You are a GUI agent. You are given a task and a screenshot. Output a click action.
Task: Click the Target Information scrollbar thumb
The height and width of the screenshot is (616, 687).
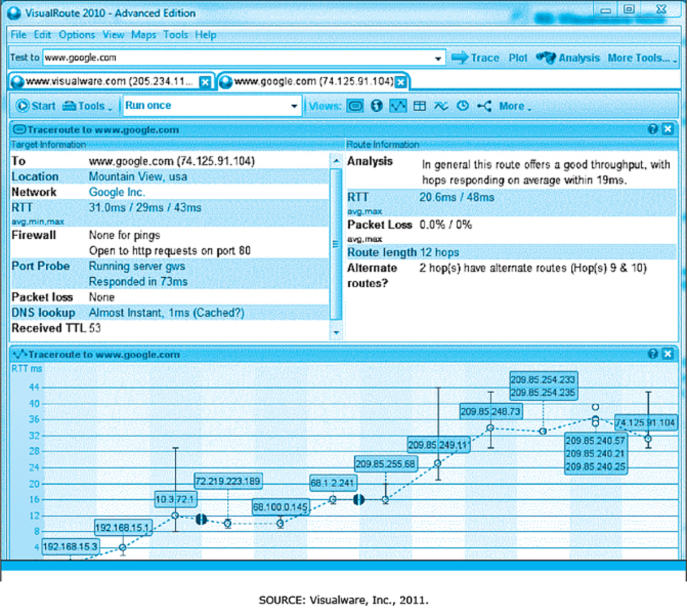[x=336, y=244]
